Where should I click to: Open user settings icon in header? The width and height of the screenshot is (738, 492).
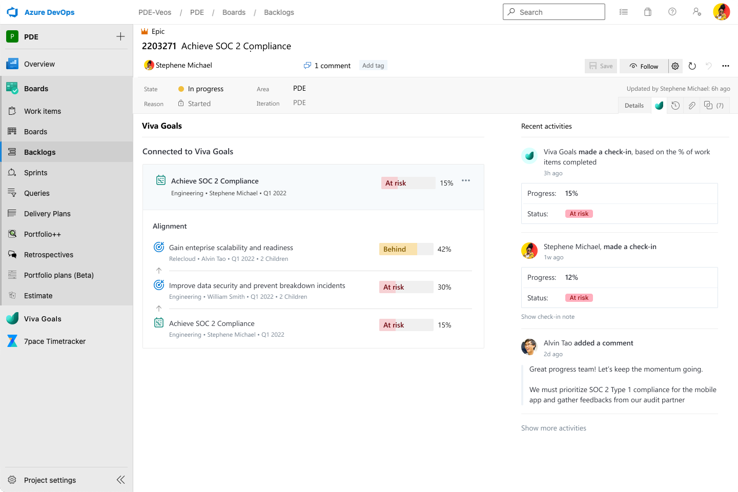pyautogui.click(x=697, y=12)
